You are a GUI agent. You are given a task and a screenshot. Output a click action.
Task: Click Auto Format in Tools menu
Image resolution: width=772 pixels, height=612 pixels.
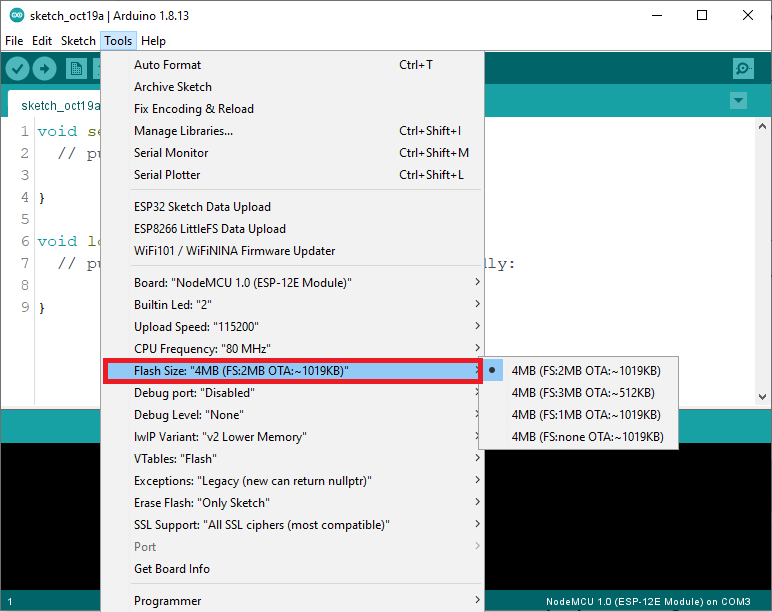point(167,65)
